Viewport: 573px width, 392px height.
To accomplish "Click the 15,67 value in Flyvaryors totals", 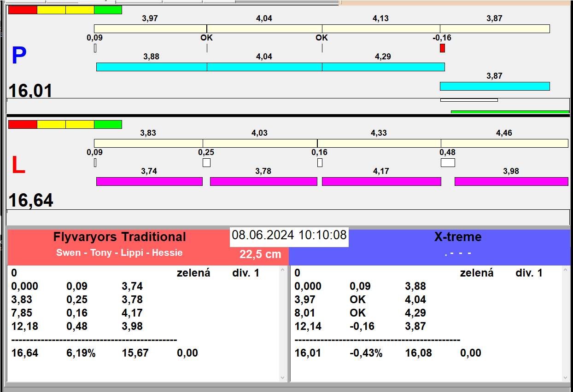I will pyautogui.click(x=135, y=353).
